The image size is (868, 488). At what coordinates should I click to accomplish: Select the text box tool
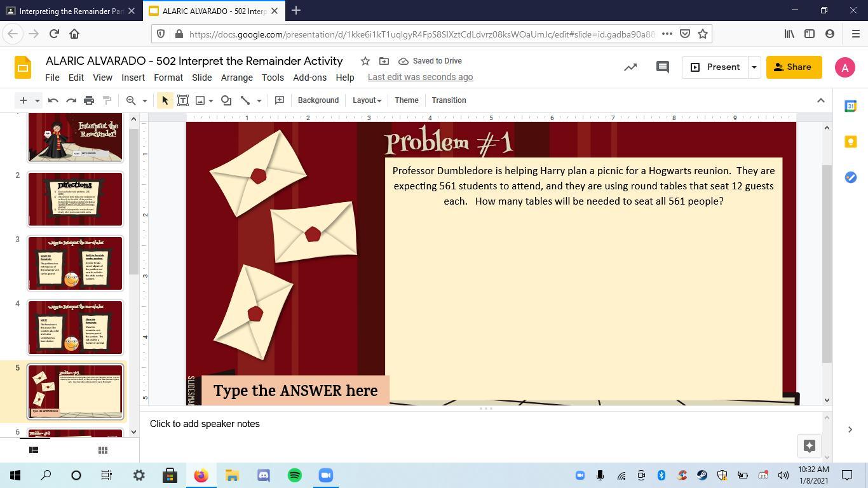point(183,100)
